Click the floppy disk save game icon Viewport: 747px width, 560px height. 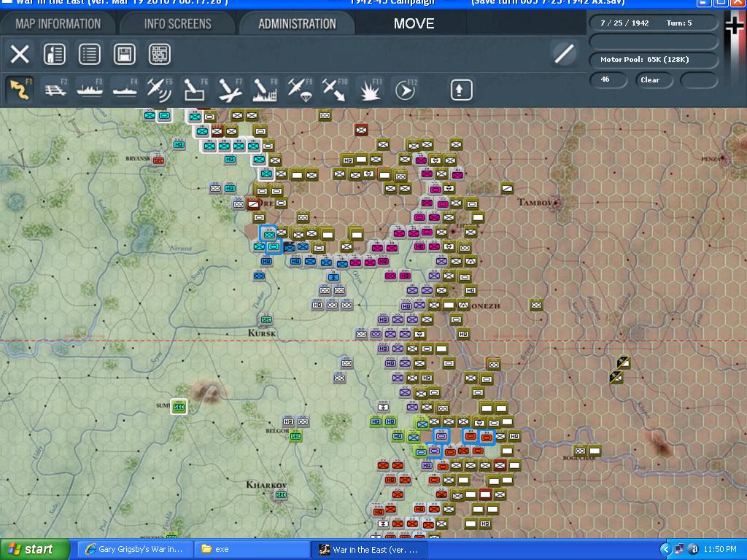124,54
